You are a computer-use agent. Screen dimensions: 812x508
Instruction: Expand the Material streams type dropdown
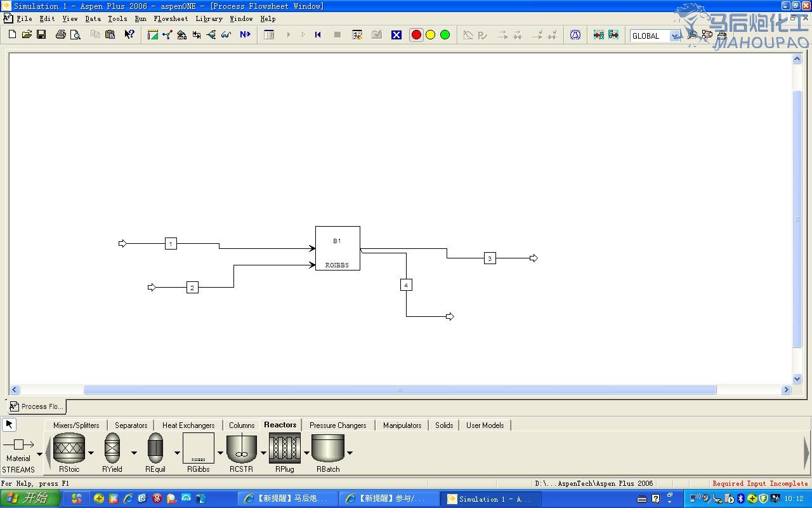pos(39,453)
